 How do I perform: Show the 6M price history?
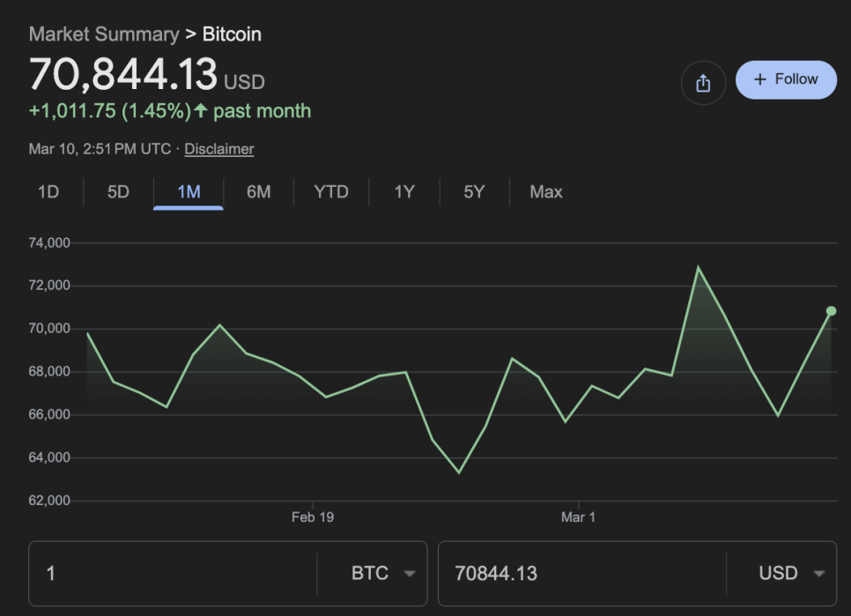point(258,192)
